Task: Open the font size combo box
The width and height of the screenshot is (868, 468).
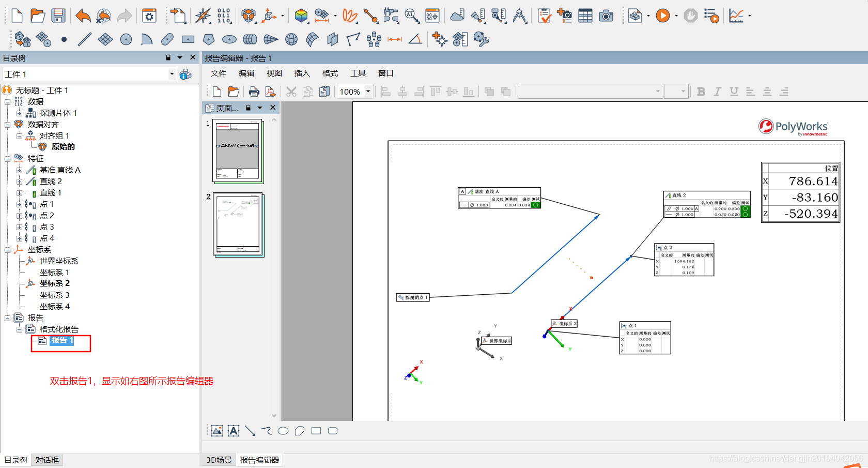Action: point(676,92)
